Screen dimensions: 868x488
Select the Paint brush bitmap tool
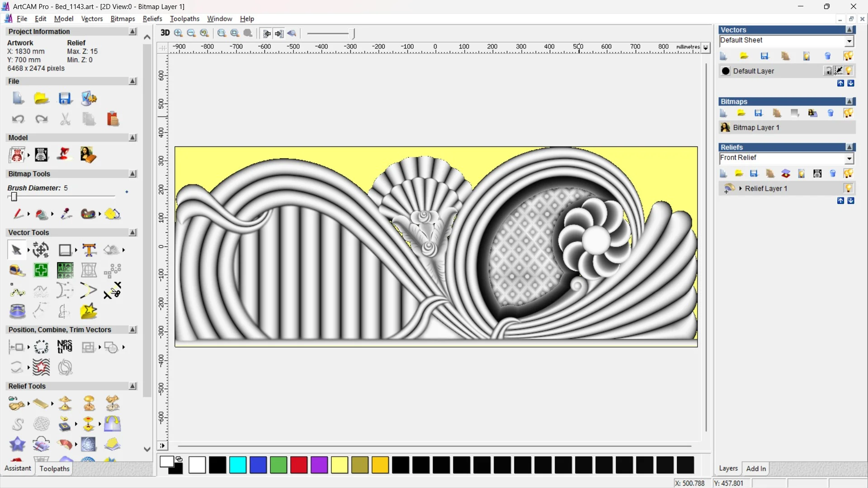(18, 214)
